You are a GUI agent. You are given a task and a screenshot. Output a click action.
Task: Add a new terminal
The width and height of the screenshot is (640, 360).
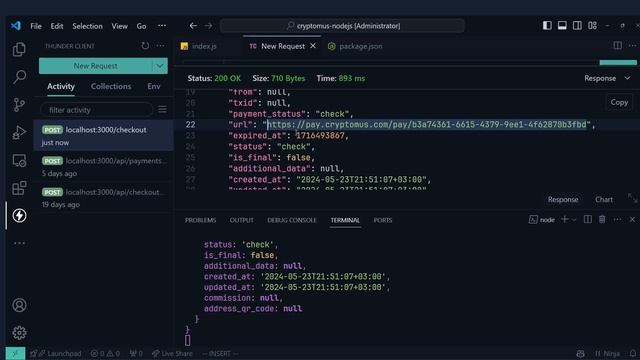564,220
